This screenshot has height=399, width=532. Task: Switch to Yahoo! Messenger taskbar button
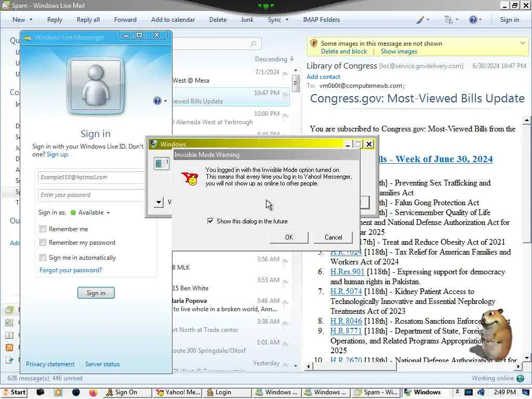178,392
